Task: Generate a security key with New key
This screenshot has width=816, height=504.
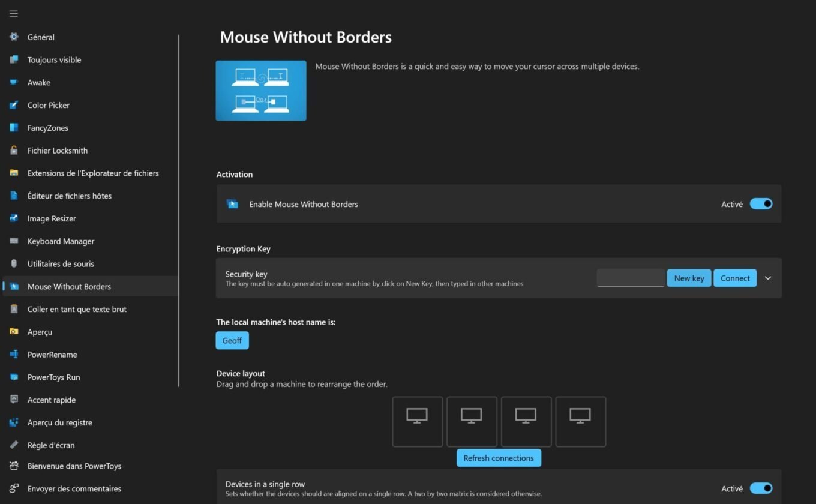Action: [689, 278]
